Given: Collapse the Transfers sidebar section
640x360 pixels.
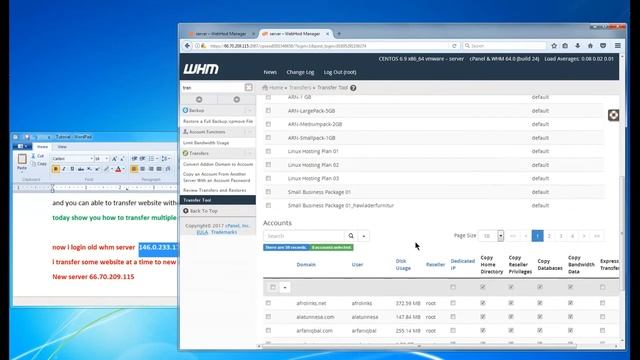Looking at the screenshot, I should (x=249, y=153).
